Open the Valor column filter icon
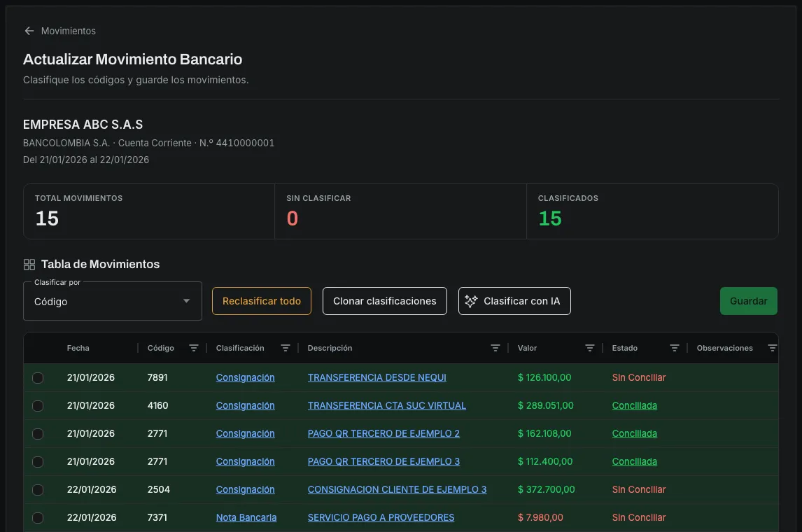802x532 pixels. [x=590, y=349]
